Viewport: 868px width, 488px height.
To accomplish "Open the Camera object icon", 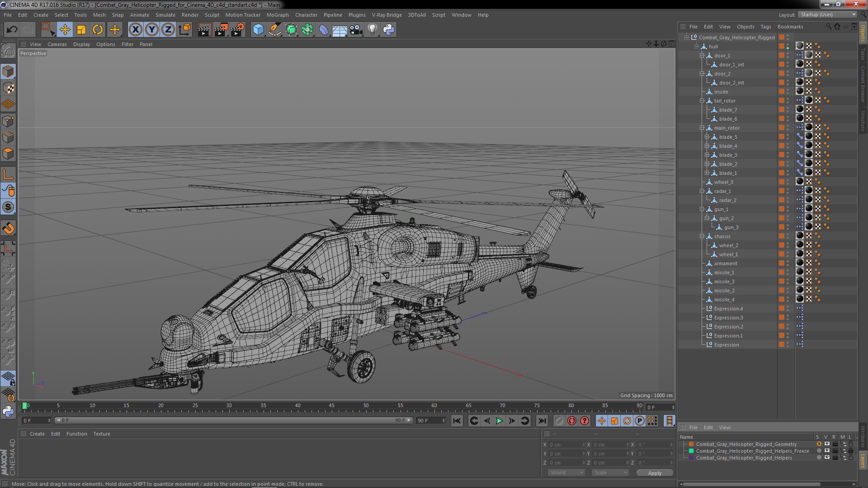I will (356, 30).
